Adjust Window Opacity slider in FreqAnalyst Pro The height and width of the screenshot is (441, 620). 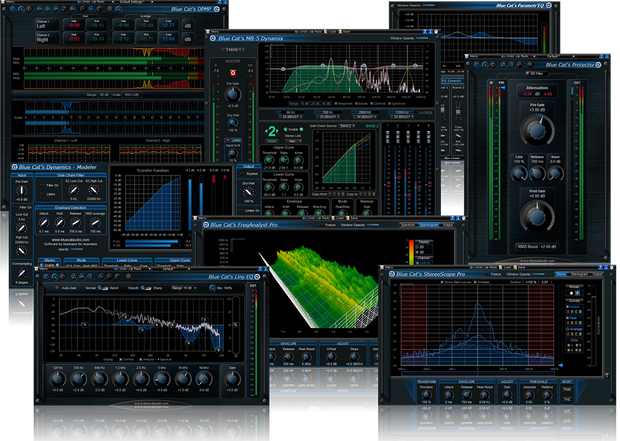pos(372,225)
